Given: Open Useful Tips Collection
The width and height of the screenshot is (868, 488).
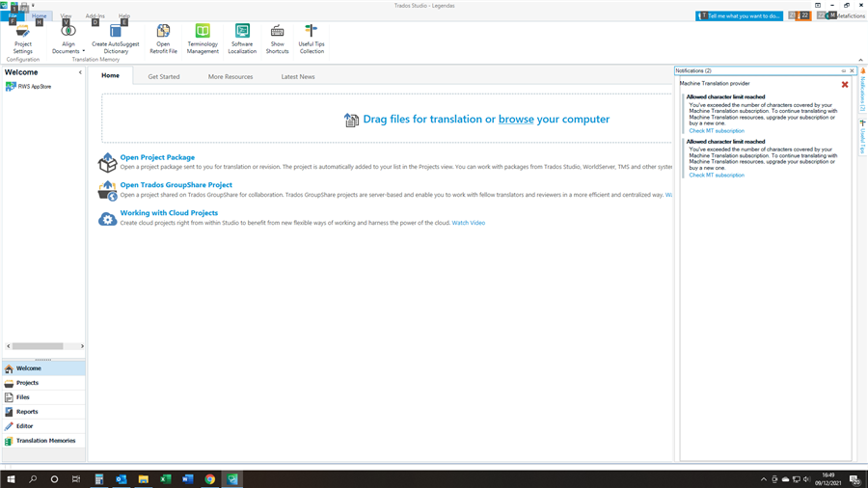Looking at the screenshot, I should point(312,39).
